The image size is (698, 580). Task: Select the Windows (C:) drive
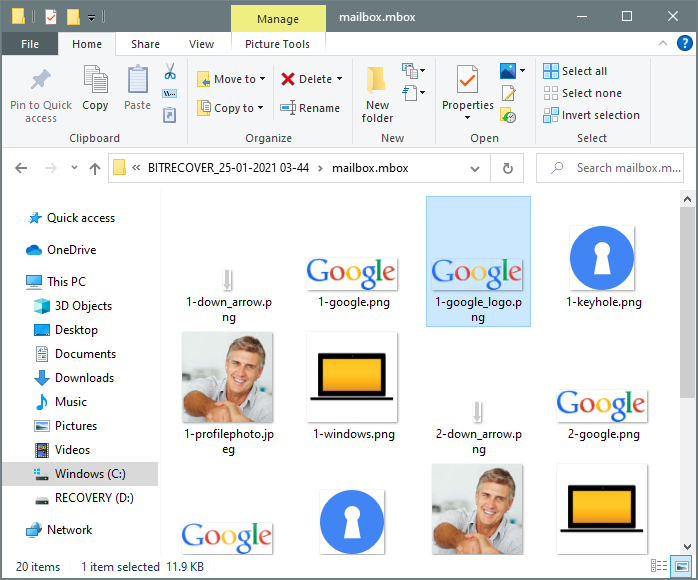click(x=80, y=474)
